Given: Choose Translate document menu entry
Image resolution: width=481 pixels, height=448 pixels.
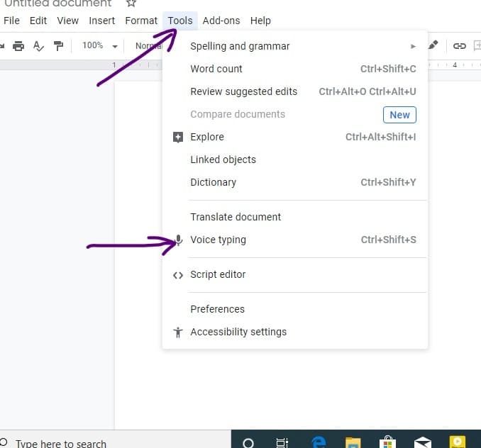Looking at the screenshot, I should (236, 218).
